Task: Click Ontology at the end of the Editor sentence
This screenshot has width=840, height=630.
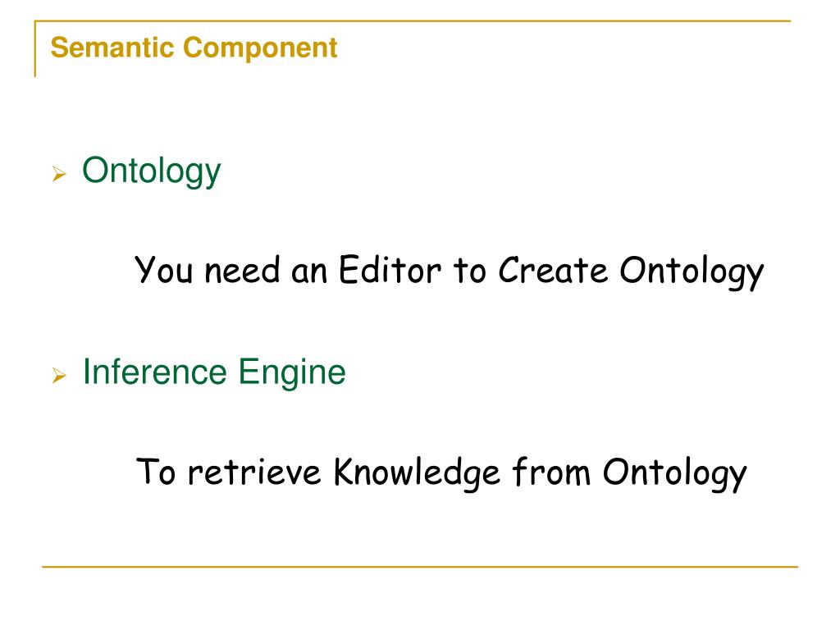Action: coord(692,272)
